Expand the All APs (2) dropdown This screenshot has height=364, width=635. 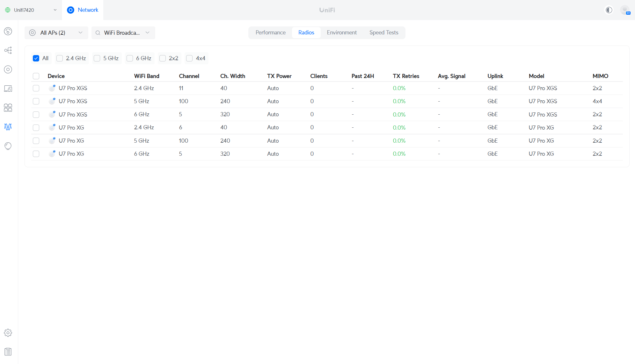(x=56, y=33)
